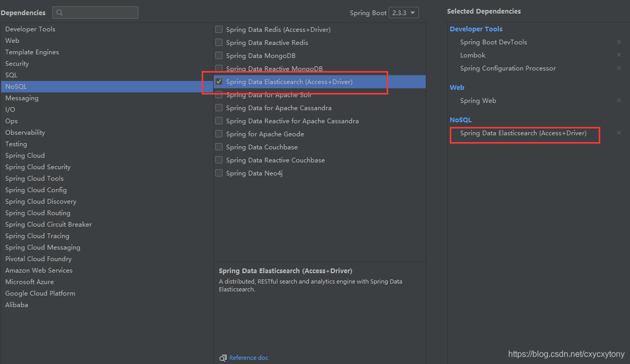Remove Spring Boot DevTools dependency
Image resolution: width=630 pixels, height=364 pixels.
tap(619, 42)
